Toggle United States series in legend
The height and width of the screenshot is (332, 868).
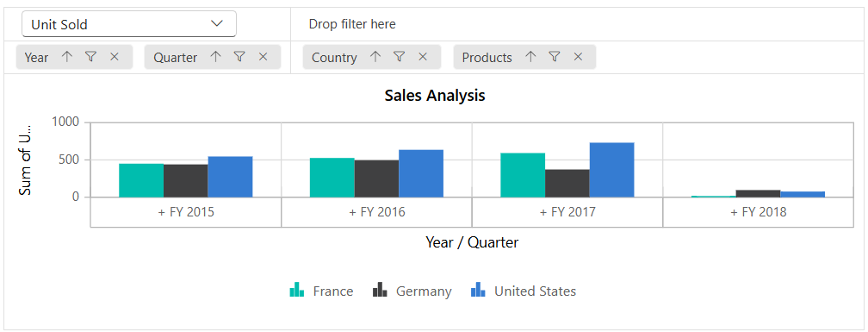click(524, 291)
